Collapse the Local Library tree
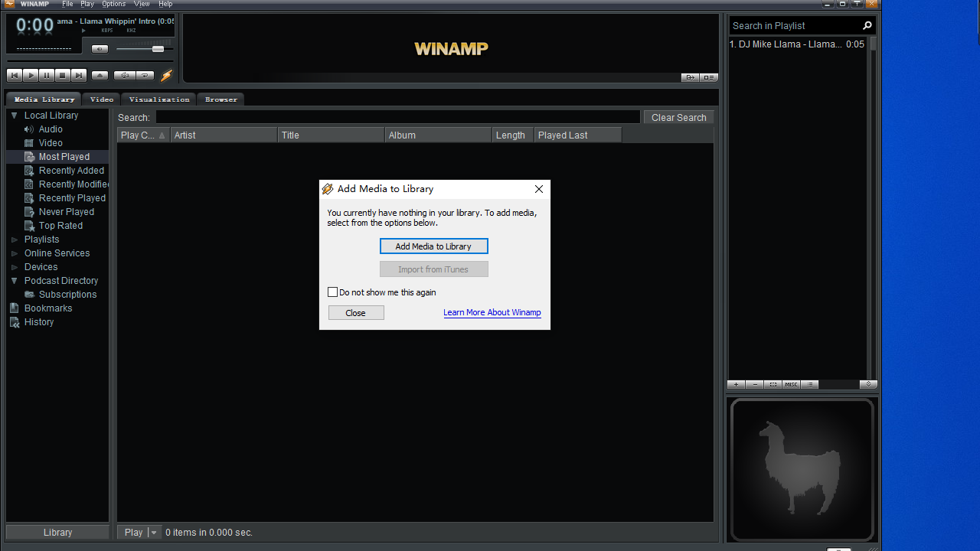Viewport: 980px width, 551px height. tap(13, 115)
